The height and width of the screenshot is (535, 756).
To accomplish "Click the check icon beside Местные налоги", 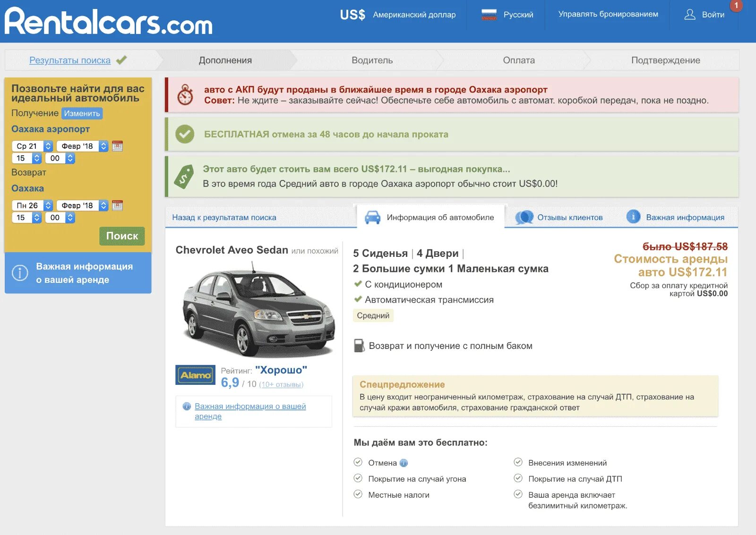I will (358, 494).
